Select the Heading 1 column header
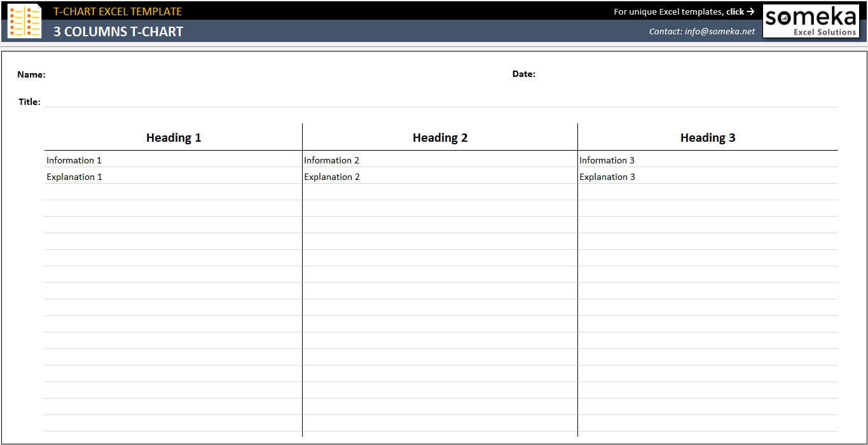Image resolution: width=868 pixels, height=445 pixels. [x=173, y=137]
